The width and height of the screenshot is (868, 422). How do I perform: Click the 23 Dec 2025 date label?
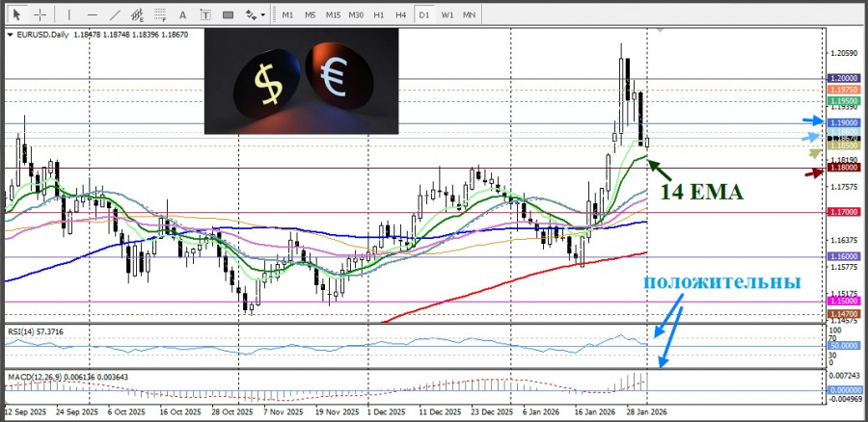[492, 412]
